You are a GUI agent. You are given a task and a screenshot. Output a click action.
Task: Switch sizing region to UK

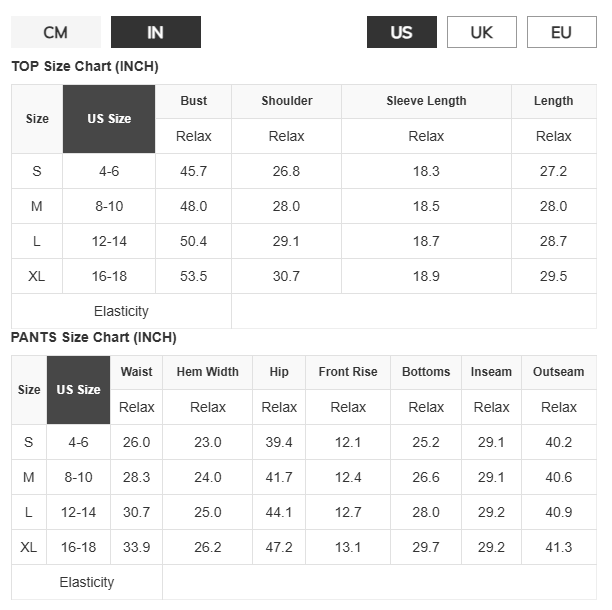click(x=482, y=32)
